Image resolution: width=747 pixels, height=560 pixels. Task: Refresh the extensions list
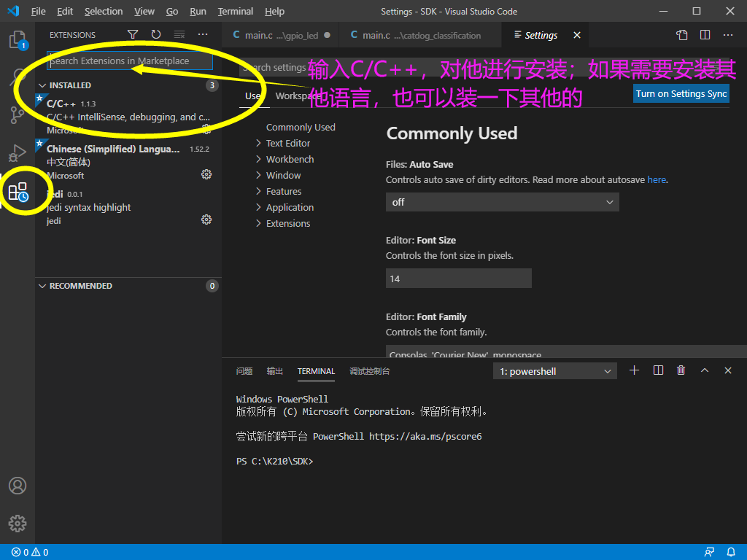tap(156, 34)
